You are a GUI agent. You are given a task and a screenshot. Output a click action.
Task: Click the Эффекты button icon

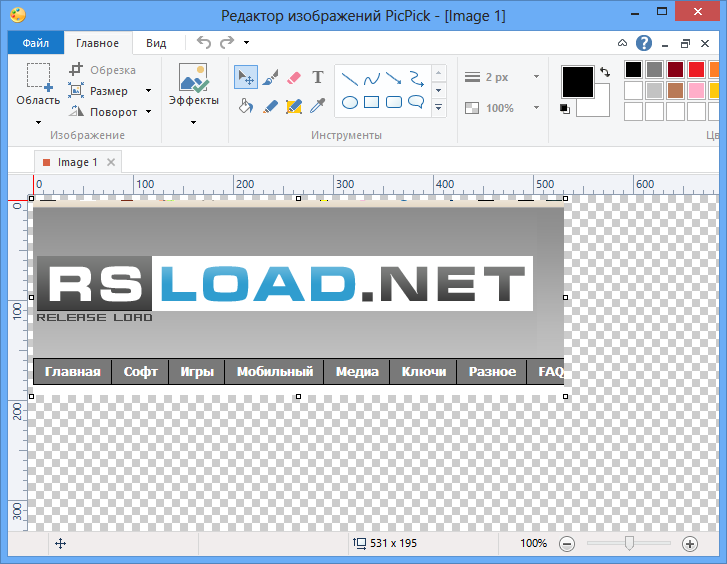(193, 77)
